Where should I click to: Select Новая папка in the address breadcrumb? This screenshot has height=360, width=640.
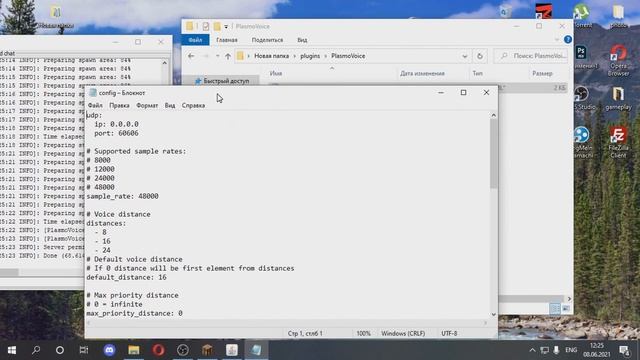(271, 56)
